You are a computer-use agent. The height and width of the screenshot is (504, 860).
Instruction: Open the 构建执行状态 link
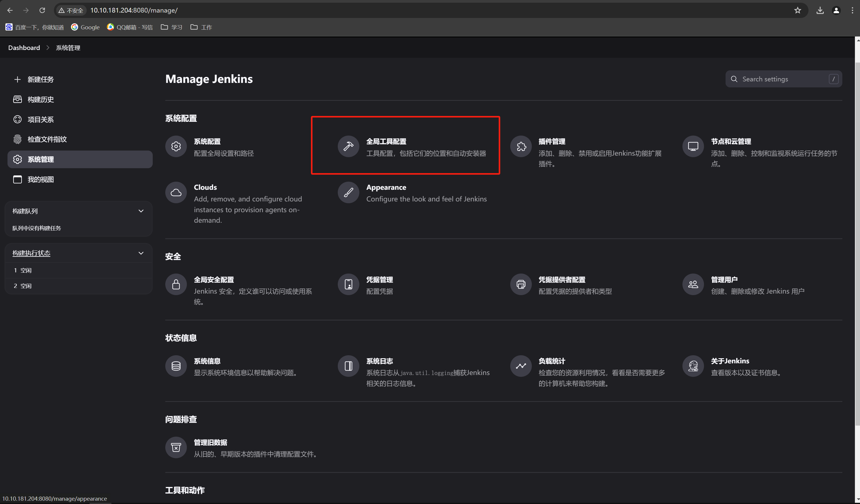point(31,253)
